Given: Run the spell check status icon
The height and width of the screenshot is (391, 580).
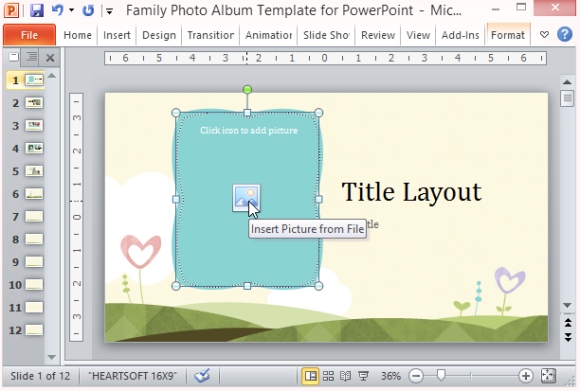Looking at the screenshot, I should (202, 376).
